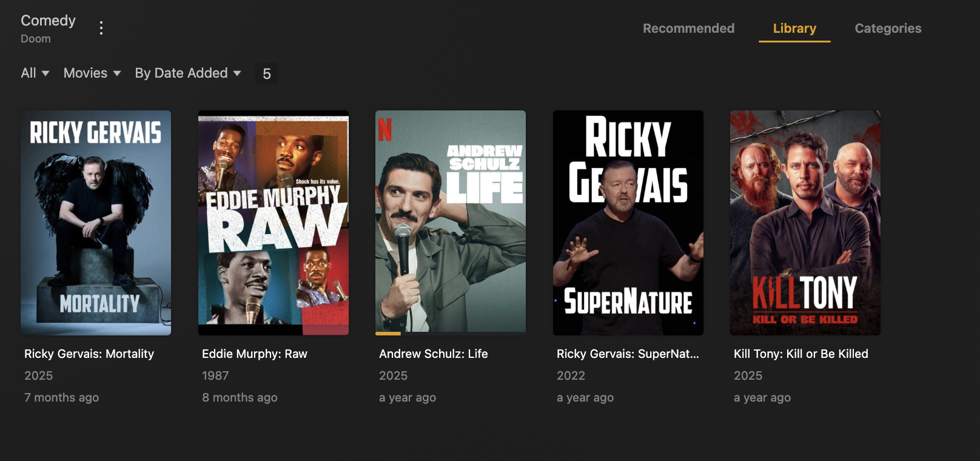Open the Kill Tony: Kill or Be Killed title
The image size is (980, 461).
[x=801, y=354]
